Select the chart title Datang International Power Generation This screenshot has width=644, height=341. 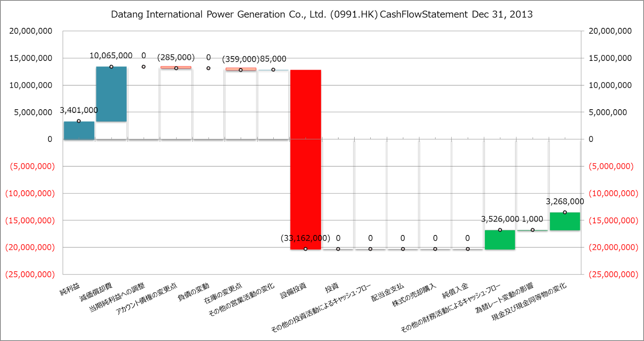[x=322, y=15]
